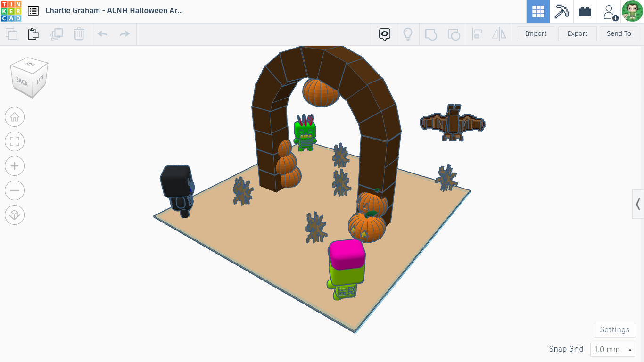
Task: Select the Mirror/Flip tool
Action: pyautogui.click(x=499, y=34)
